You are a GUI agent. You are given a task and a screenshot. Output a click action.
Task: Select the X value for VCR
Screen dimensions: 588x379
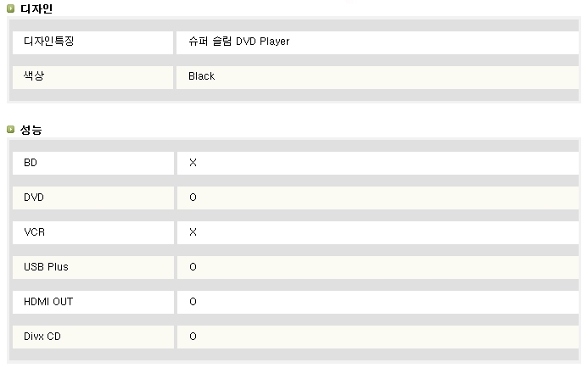pos(193,232)
